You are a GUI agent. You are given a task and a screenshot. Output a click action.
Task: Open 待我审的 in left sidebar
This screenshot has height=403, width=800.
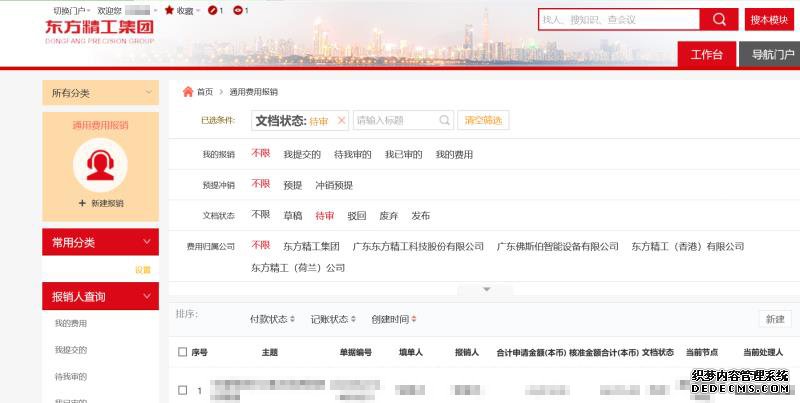tap(71, 377)
